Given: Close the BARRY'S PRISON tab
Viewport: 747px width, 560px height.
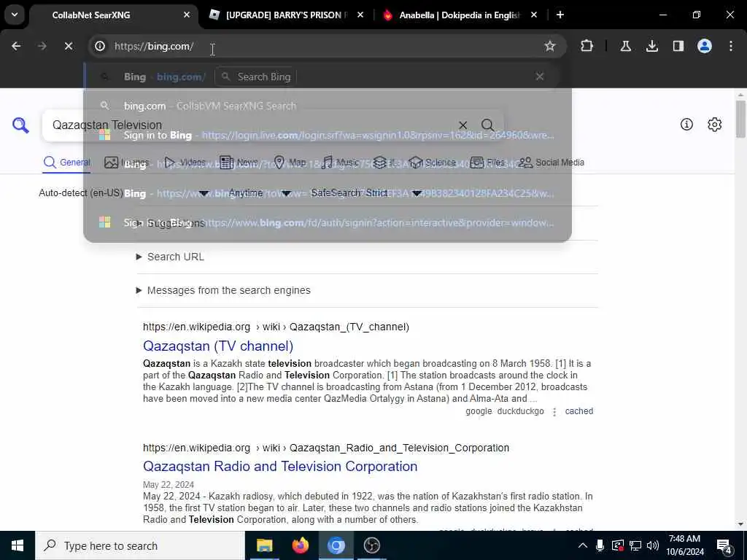Looking at the screenshot, I should [360, 15].
